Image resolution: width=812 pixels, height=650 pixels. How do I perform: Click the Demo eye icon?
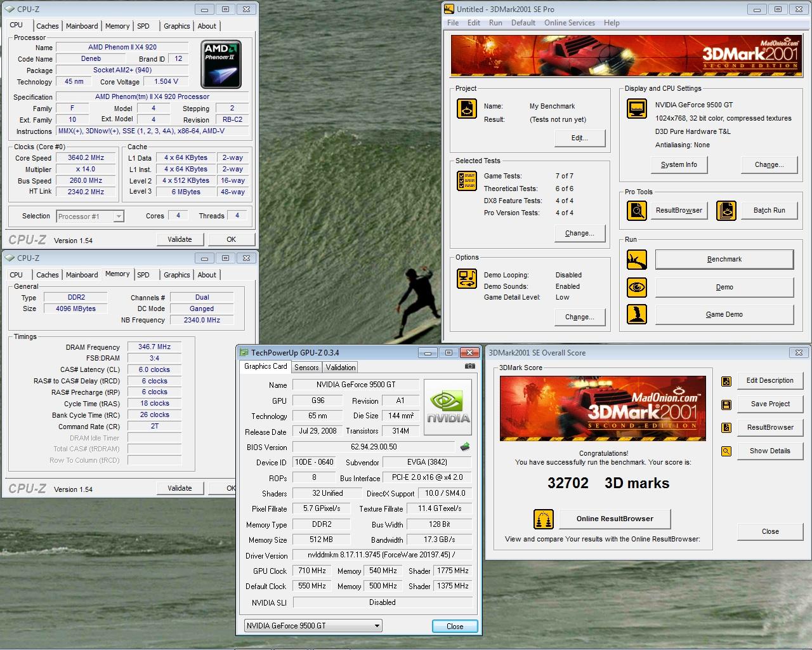point(636,287)
